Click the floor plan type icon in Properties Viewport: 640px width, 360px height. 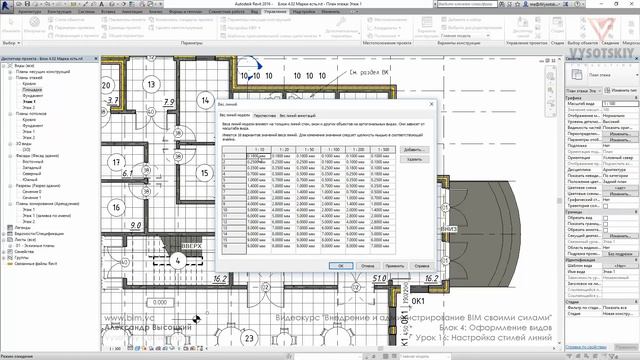pyautogui.click(x=577, y=75)
